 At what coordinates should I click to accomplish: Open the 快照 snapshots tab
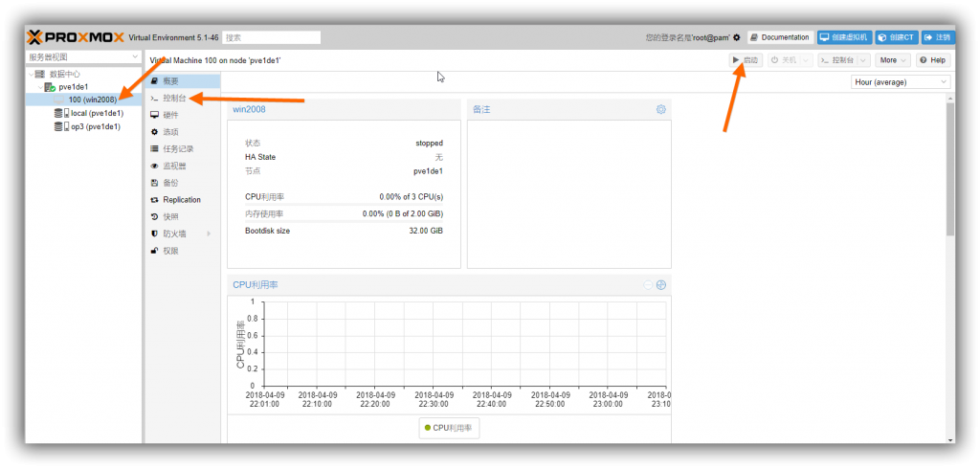(183, 217)
